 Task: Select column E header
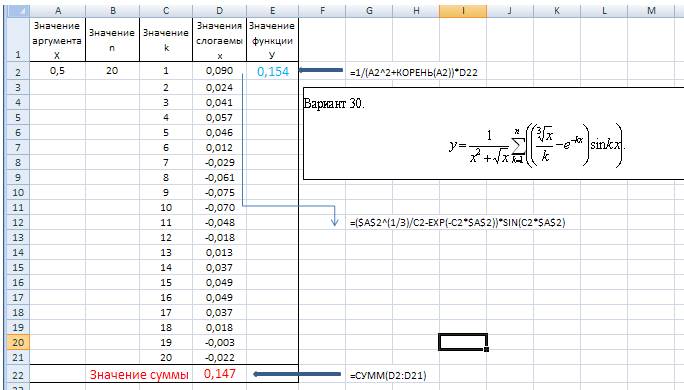point(273,11)
